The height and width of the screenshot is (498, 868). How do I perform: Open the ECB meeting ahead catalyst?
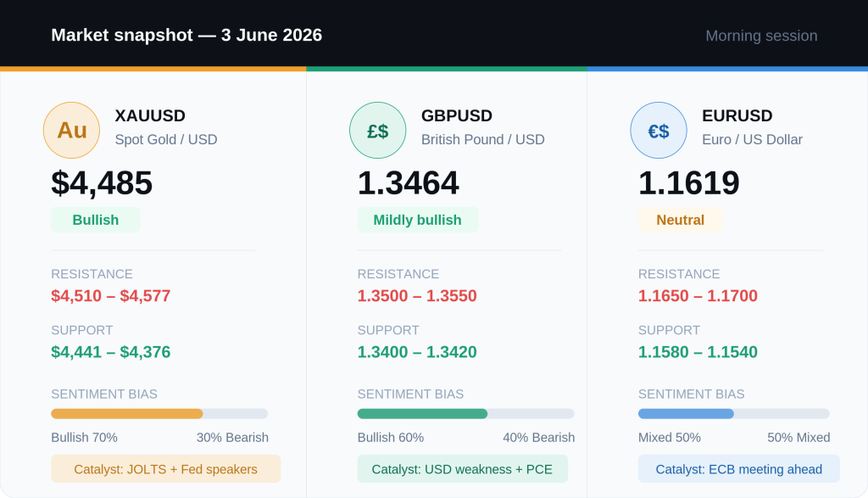point(739,468)
